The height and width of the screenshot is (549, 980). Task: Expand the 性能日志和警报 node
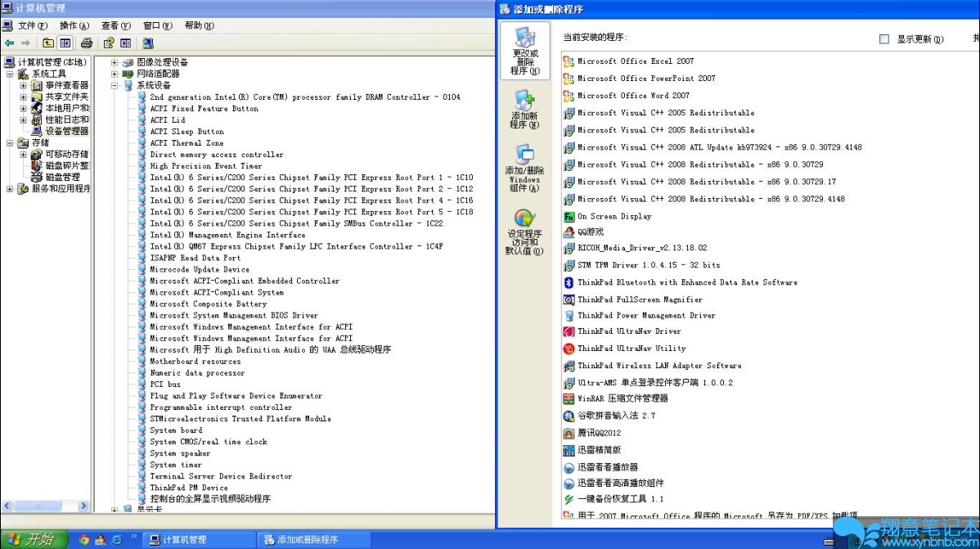click(x=23, y=119)
